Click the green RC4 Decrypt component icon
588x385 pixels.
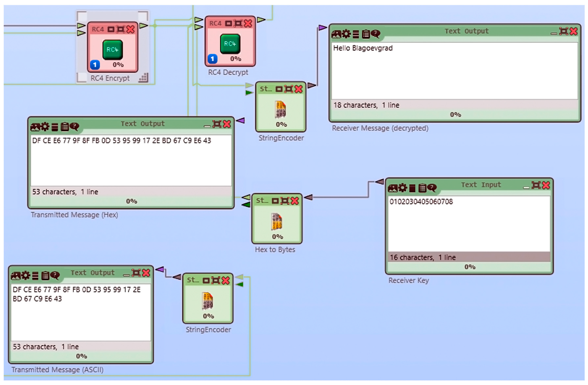click(230, 44)
